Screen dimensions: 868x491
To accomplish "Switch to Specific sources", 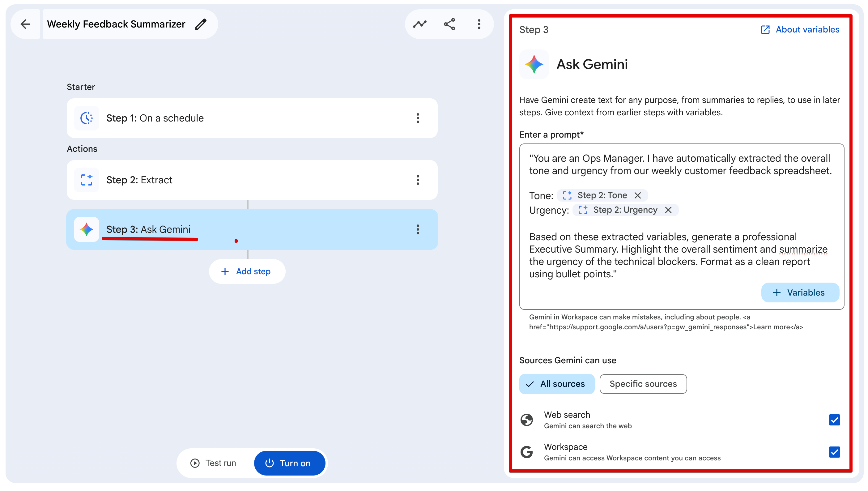I will (643, 384).
